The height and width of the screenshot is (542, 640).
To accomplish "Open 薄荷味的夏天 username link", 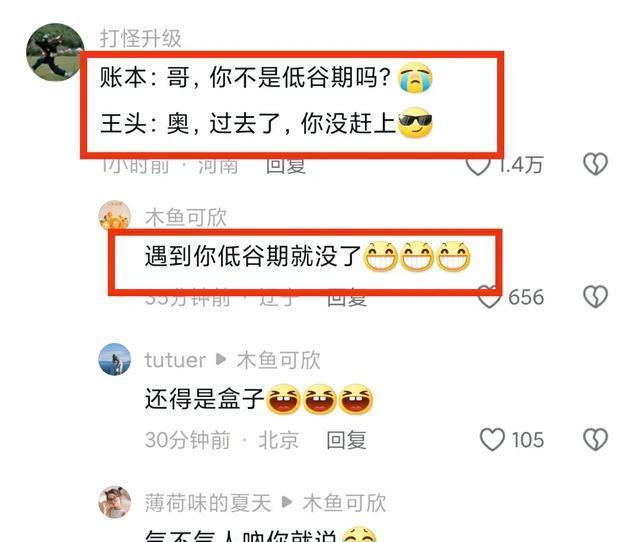I will click(208, 503).
